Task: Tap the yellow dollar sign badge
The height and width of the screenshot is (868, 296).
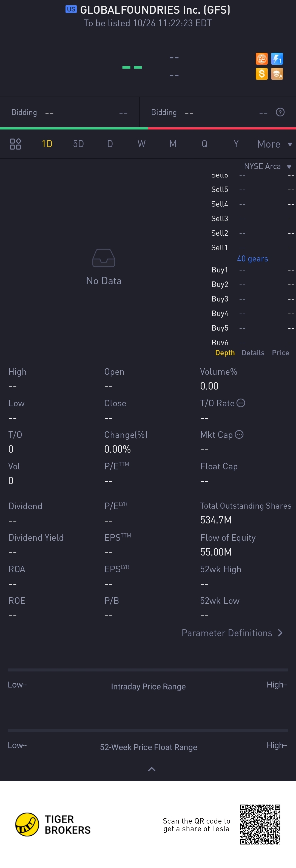Action: 262,74
